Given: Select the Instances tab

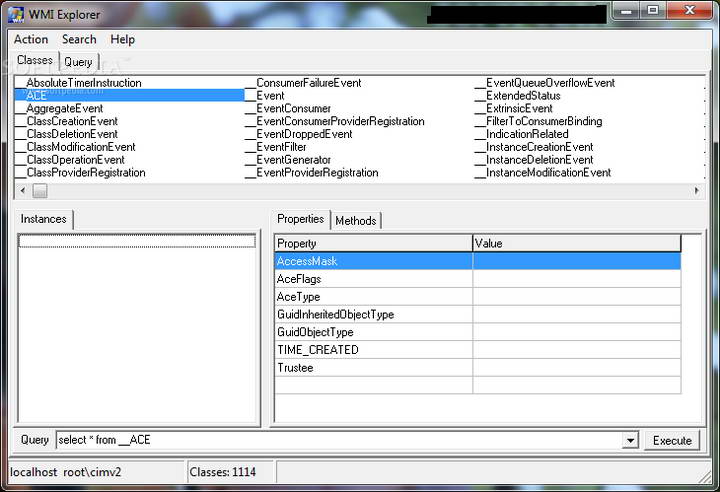Looking at the screenshot, I should [44, 219].
